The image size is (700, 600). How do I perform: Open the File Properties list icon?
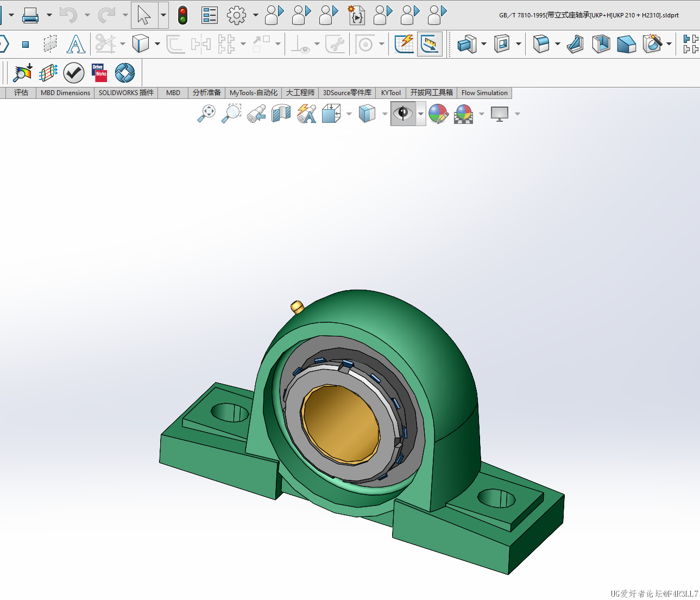tap(210, 15)
